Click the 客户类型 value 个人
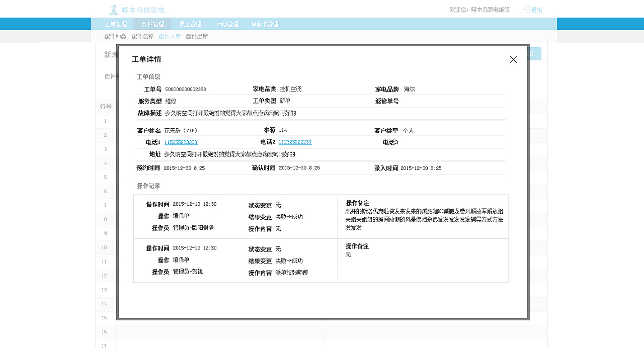 [408, 131]
